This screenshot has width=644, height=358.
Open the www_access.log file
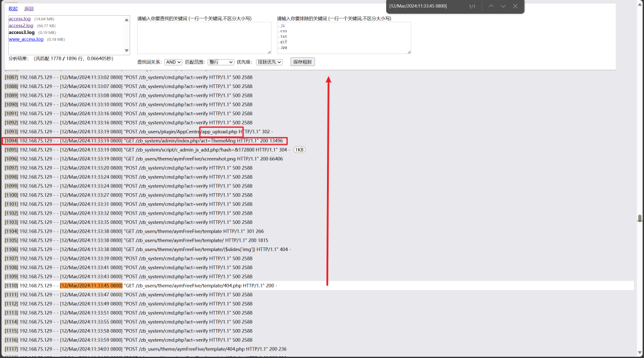(x=26, y=39)
